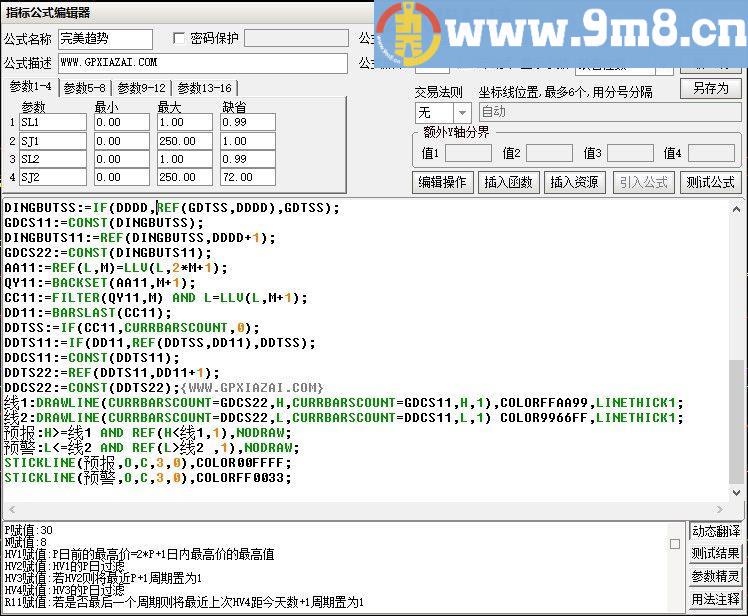Open the 交易法则 dropdown showing 无
The image size is (748, 616).
[x=443, y=113]
